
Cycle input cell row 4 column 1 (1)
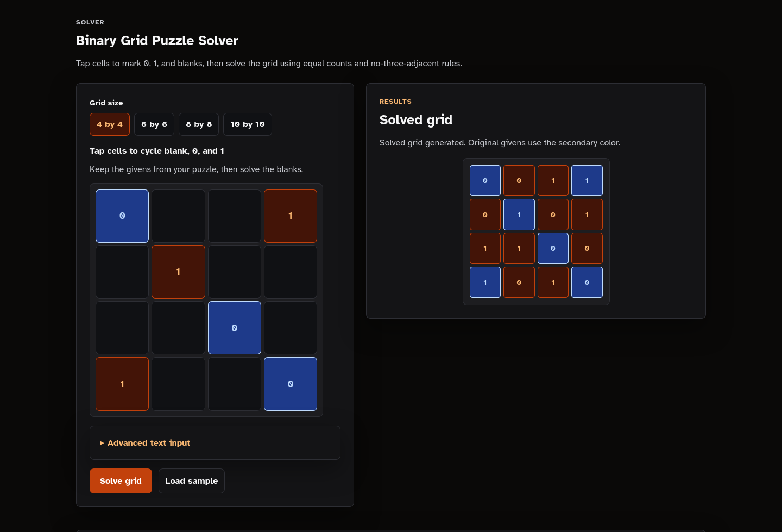(122, 384)
